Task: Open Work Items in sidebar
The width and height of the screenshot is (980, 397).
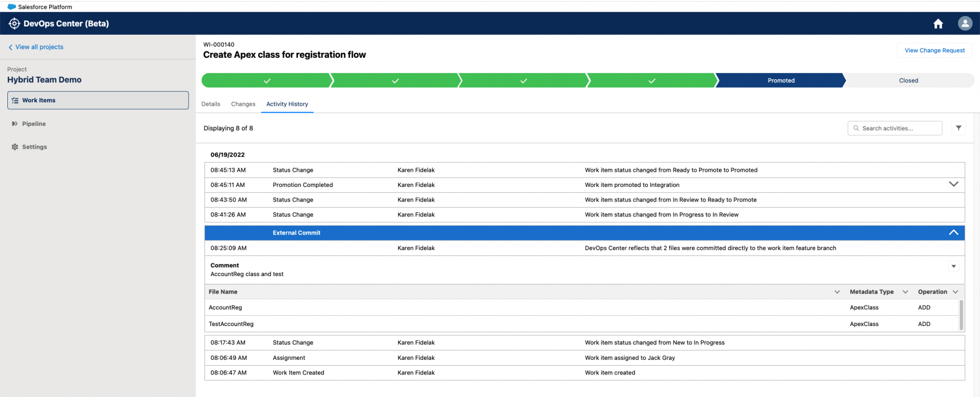Action: click(x=98, y=100)
